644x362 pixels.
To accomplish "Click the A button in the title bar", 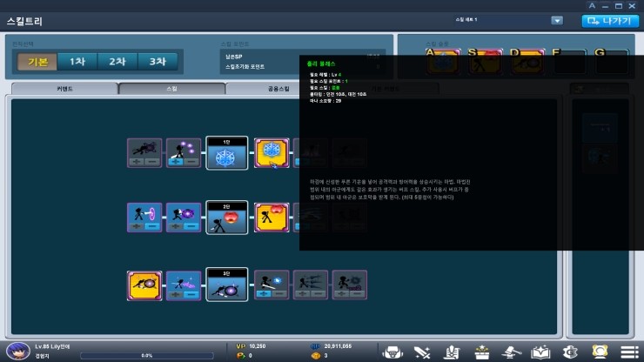I will click(592, 6).
